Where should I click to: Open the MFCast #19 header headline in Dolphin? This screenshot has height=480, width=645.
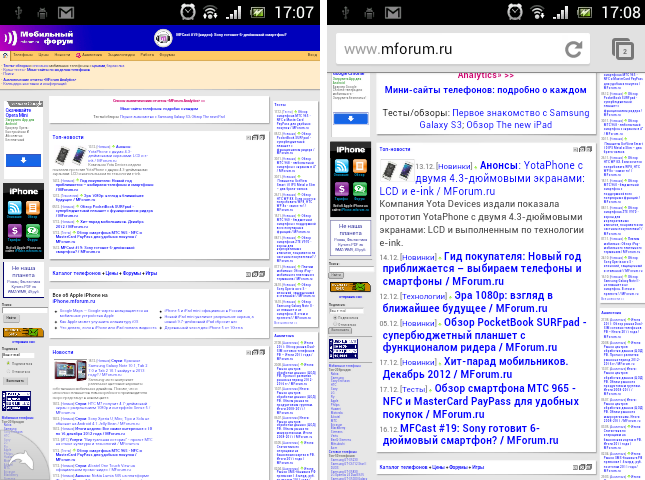[231, 35]
